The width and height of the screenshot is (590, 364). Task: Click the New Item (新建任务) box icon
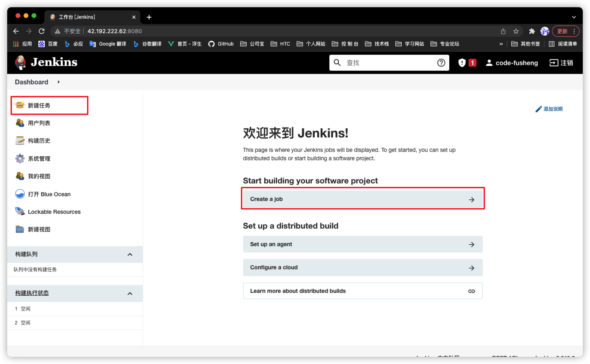tap(20, 105)
